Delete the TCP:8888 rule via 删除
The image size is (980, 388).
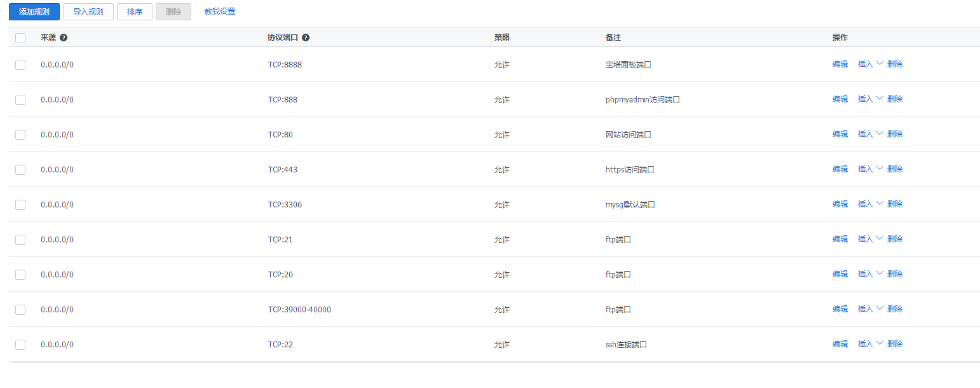(895, 64)
